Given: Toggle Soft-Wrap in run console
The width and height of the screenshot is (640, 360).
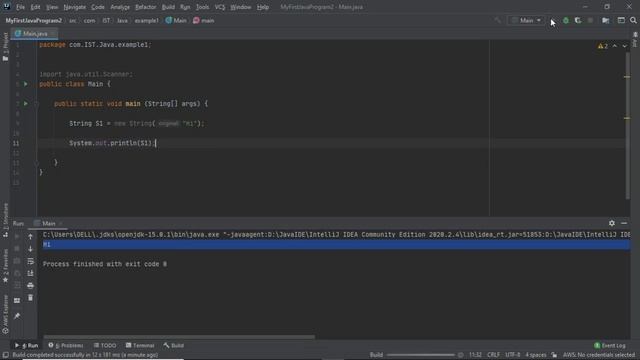Looking at the screenshot, I should [x=30, y=261].
